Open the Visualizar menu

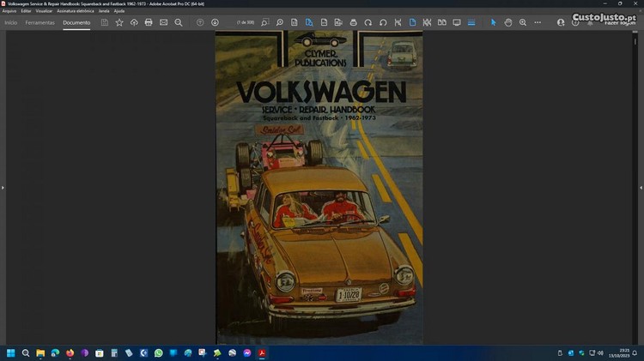click(x=44, y=11)
